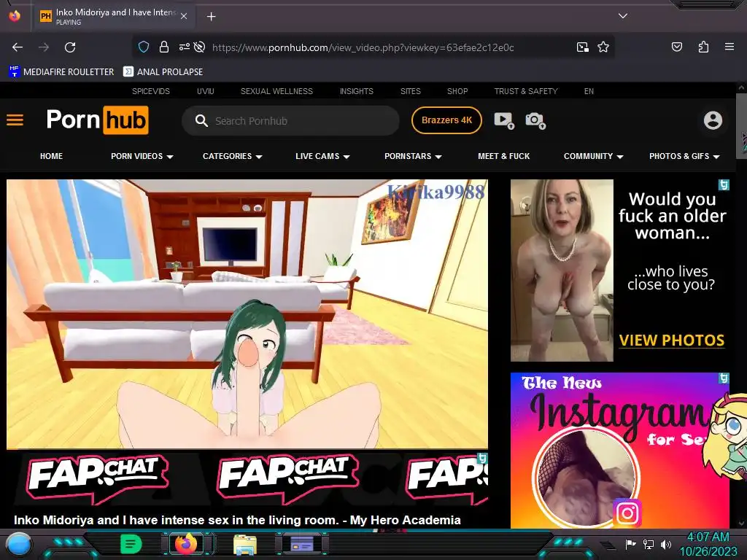Screen dimensions: 747x560
Task: Open the MEDIAFIRE ROULETTER bookmark
Action: [61, 72]
